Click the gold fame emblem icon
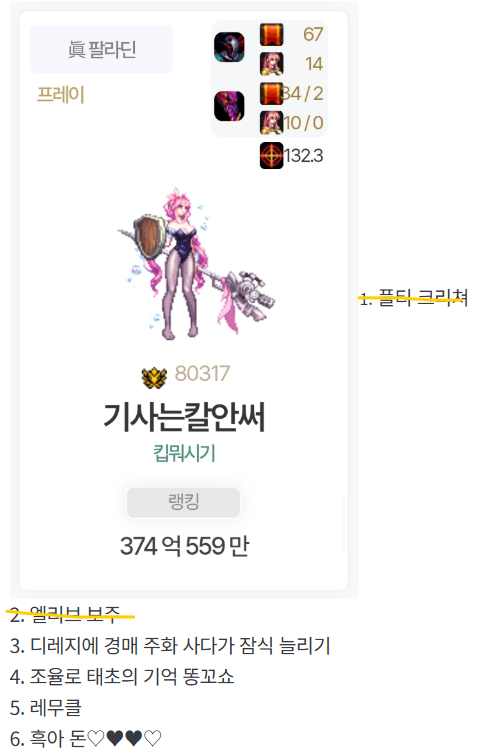The image size is (481, 754). coord(154,377)
